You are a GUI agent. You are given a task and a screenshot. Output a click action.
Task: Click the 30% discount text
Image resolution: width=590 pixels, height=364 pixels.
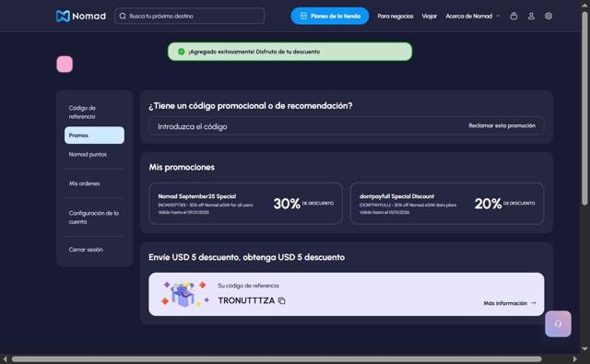(287, 204)
